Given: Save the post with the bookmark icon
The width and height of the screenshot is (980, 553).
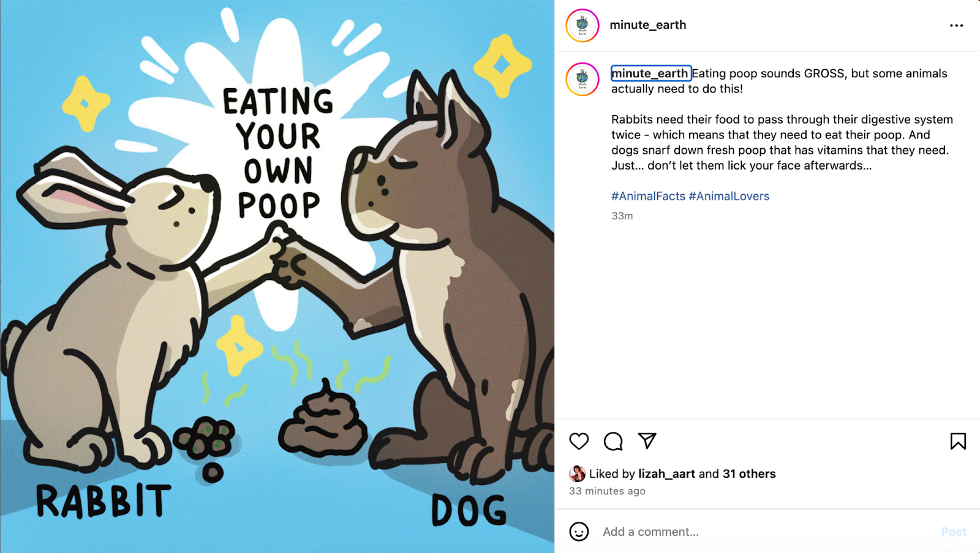Looking at the screenshot, I should click(958, 441).
